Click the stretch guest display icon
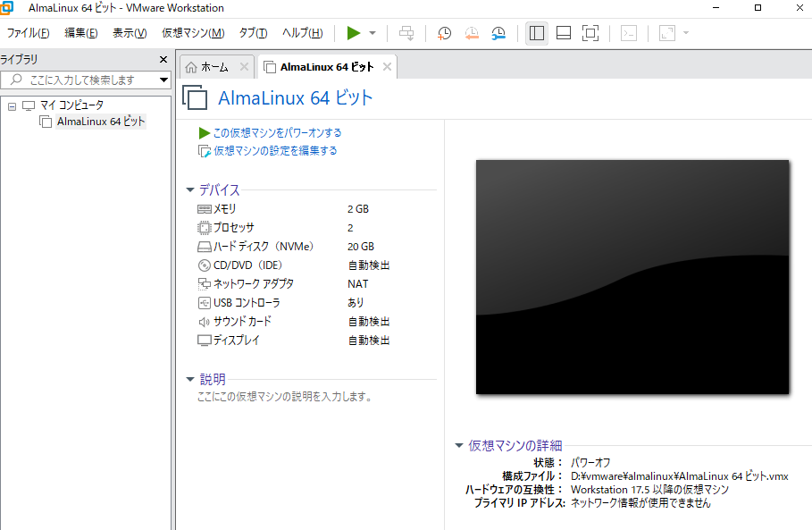This screenshot has width=812, height=530. pyautogui.click(x=667, y=33)
